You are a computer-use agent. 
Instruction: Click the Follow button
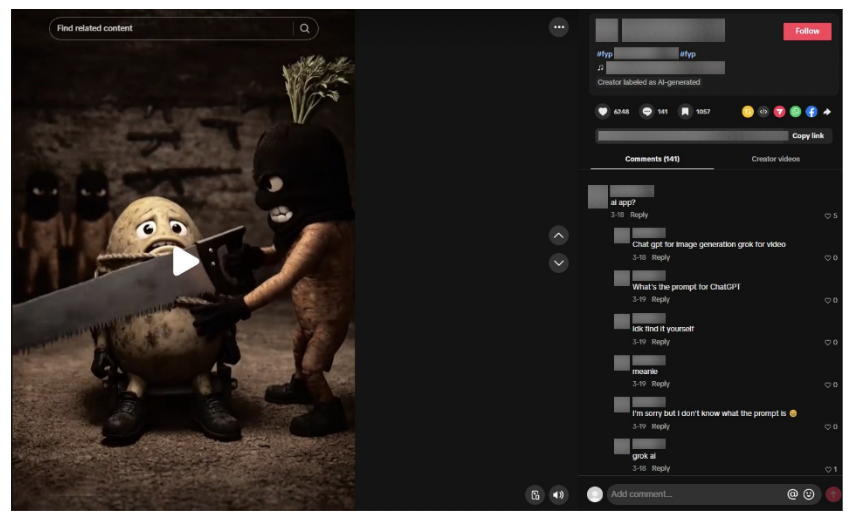pos(807,31)
